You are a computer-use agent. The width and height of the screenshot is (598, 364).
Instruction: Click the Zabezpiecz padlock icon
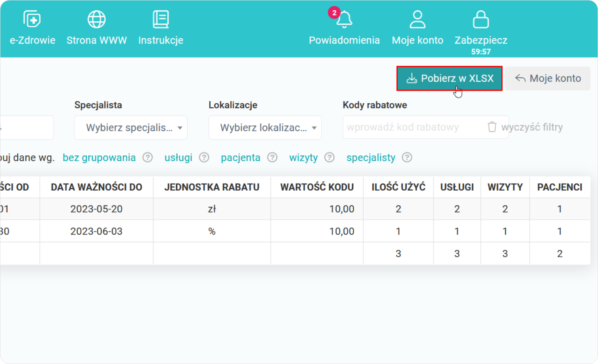tap(481, 19)
